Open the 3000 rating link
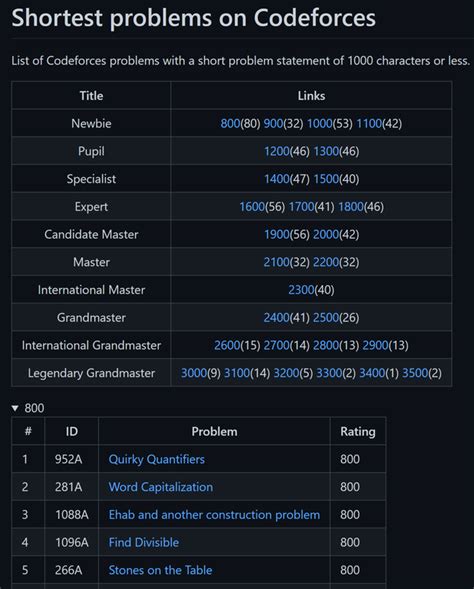The height and width of the screenshot is (589, 474). [x=194, y=373]
